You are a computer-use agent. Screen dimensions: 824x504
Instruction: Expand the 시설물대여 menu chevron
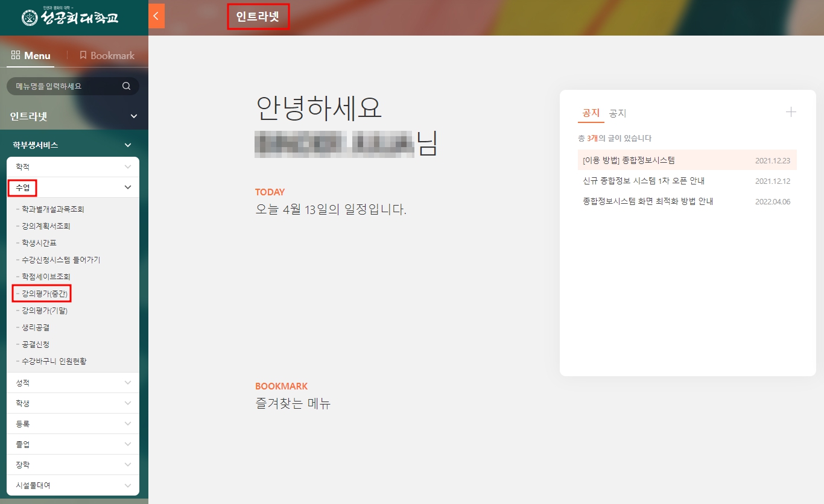tap(127, 485)
